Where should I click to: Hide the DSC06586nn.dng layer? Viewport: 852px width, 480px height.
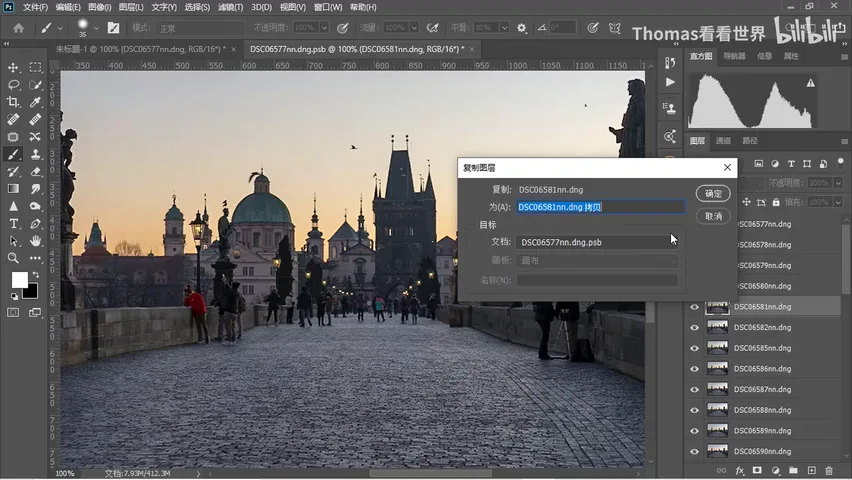[694, 369]
